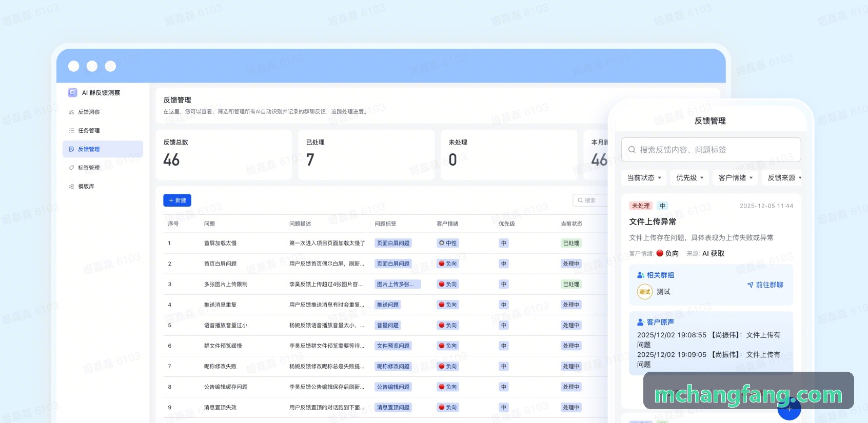The image size is (868, 423).
Task: Click the 文件预览问题 tag
Action: (393, 346)
